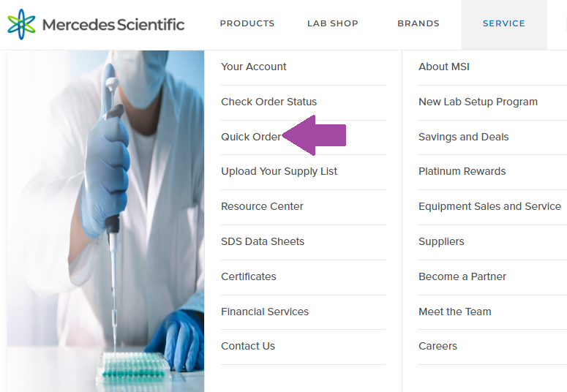View Savings and Deals
This screenshot has height=392, width=567.
[x=463, y=137]
